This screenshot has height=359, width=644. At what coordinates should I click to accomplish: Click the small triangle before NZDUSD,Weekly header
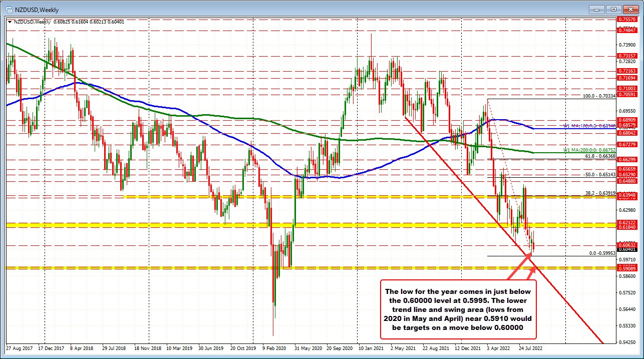[x=9, y=22]
